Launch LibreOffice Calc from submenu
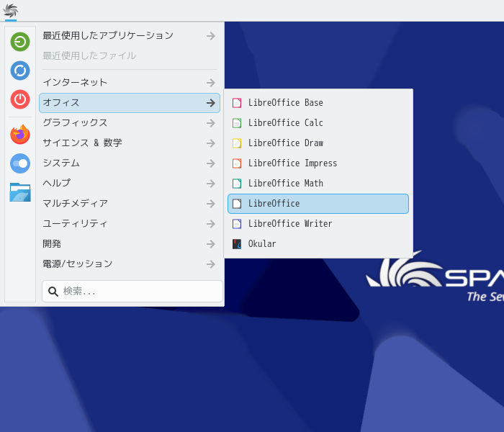The image size is (504, 432). pos(318,123)
